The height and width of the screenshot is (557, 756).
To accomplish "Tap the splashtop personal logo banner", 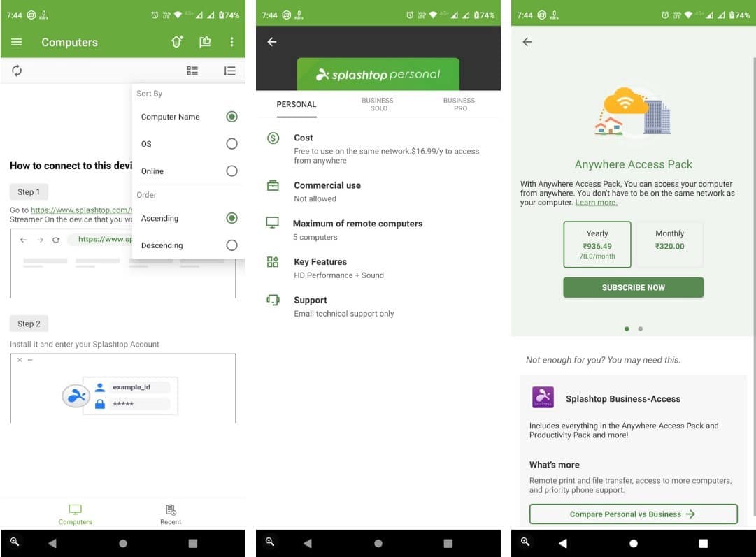I will point(378,74).
